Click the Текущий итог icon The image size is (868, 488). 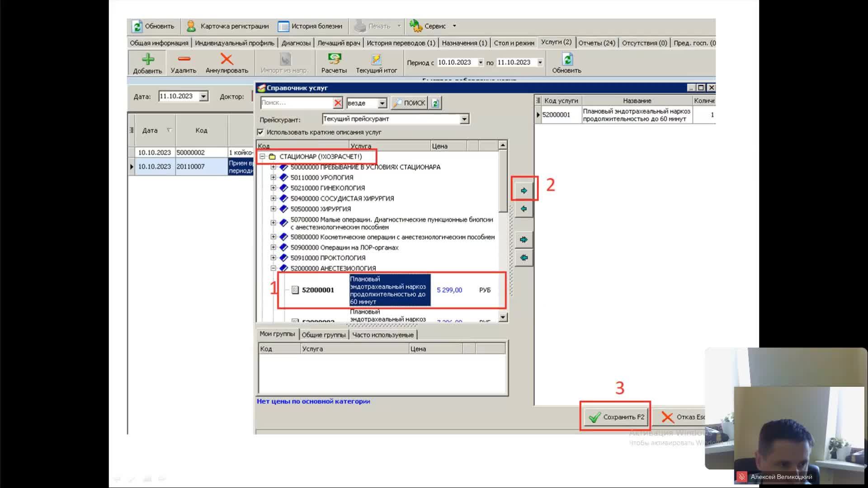376,59
